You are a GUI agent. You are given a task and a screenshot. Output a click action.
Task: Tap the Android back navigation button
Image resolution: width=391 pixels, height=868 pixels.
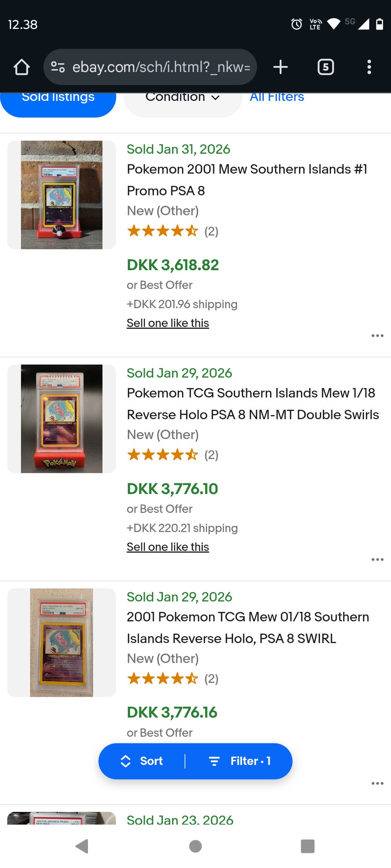(82, 846)
